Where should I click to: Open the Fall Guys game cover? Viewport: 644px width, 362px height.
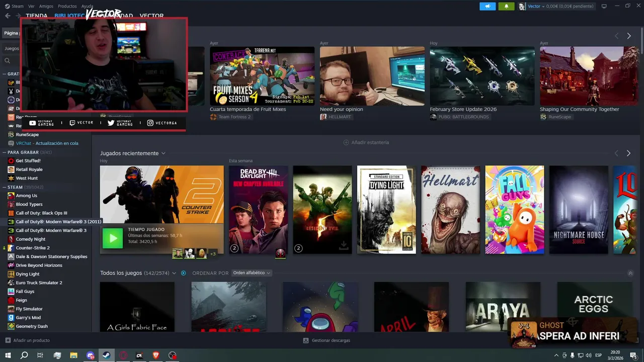[515, 210]
